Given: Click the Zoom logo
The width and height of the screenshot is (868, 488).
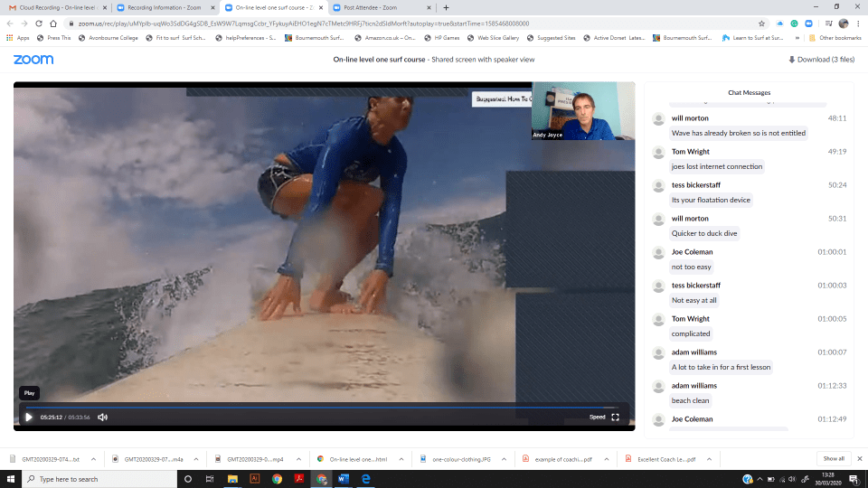Looking at the screenshot, I should tap(33, 60).
